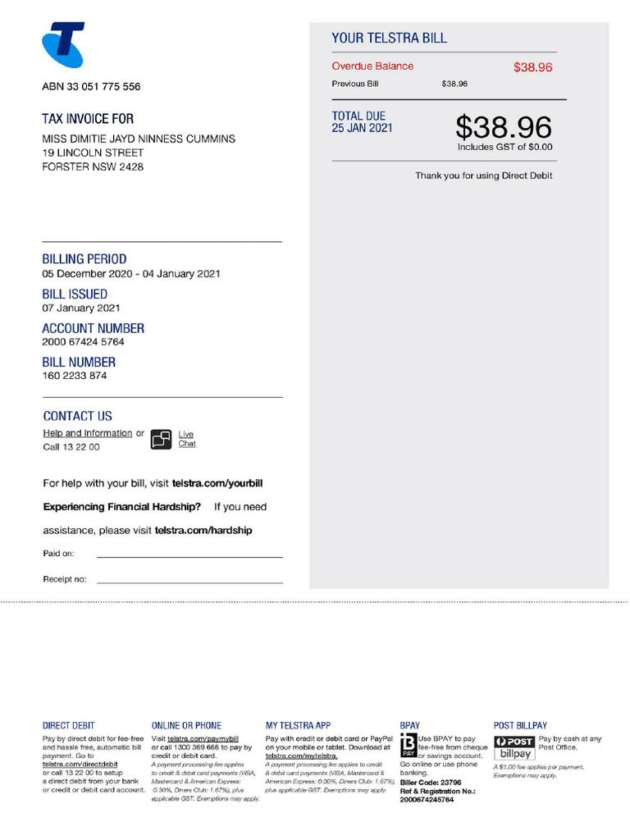
Task: Click the red Overdue Balance label
Action: point(372,66)
